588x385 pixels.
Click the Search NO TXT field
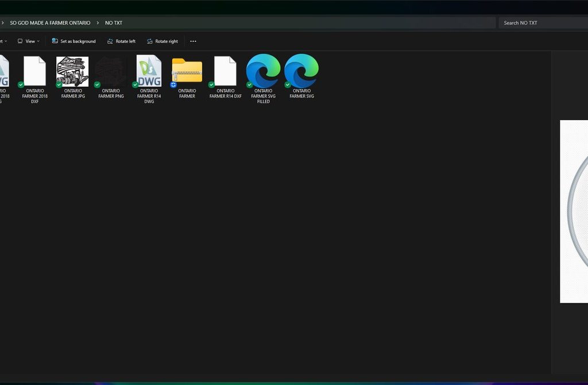[x=543, y=23]
